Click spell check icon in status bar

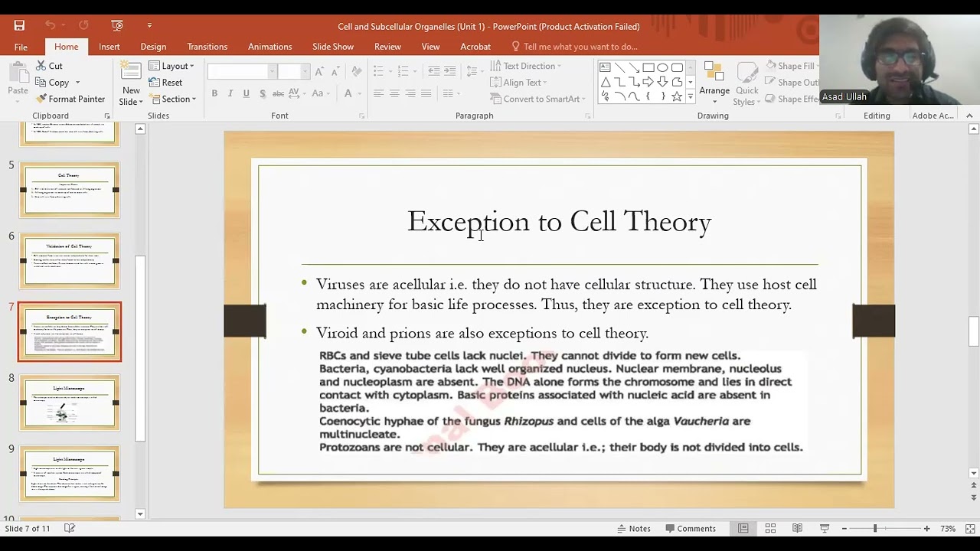[70, 528]
